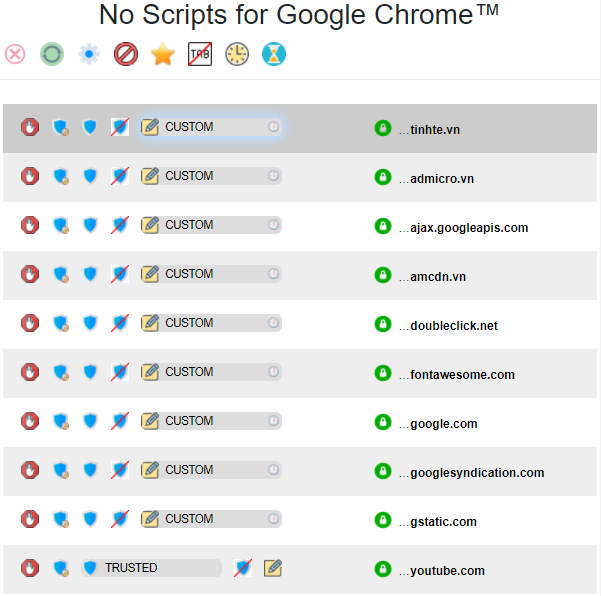Click the yellow clock toolbar icon
The image size is (601, 596).
click(x=237, y=54)
